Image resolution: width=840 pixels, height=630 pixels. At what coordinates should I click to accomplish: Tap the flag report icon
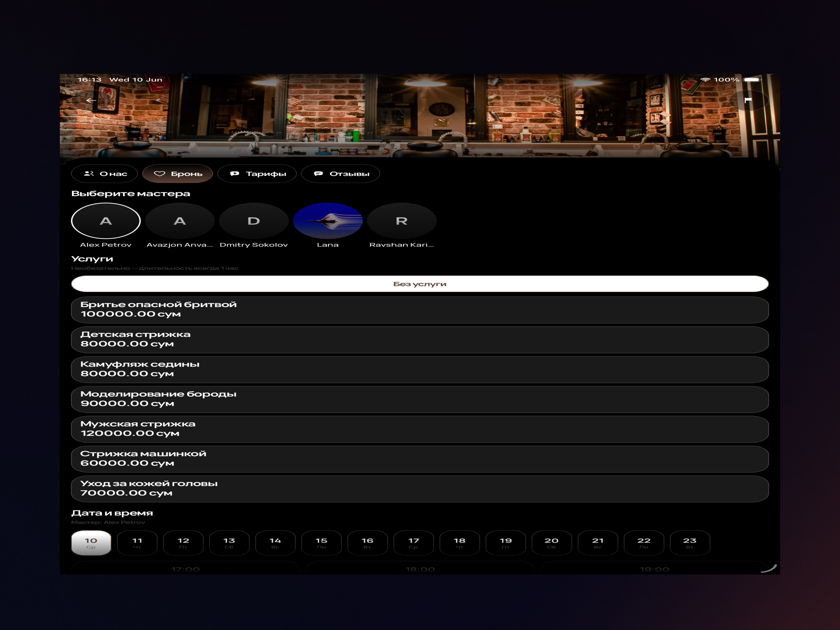[748, 100]
